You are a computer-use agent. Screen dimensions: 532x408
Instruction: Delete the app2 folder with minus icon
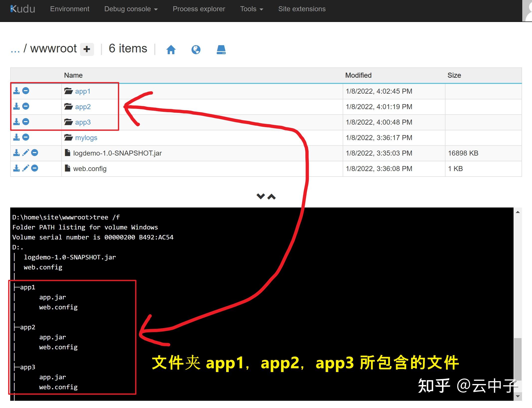point(26,107)
